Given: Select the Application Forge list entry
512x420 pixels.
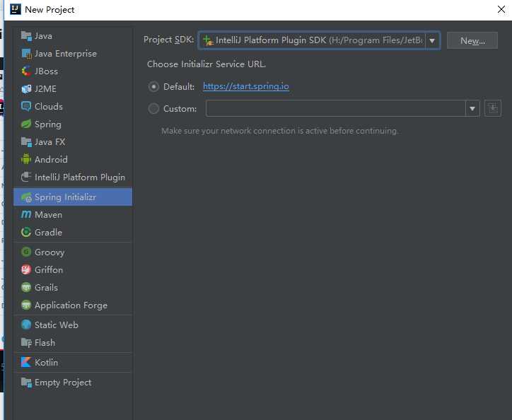Looking at the screenshot, I should [x=73, y=305].
